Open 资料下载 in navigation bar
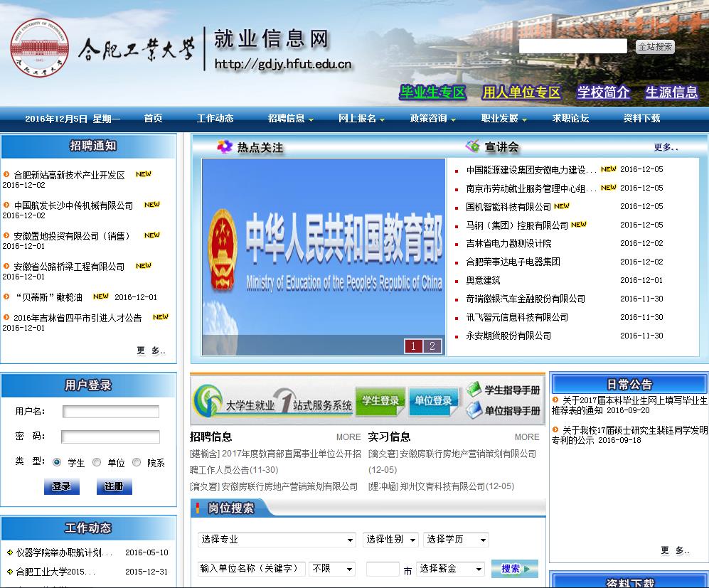709x588 pixels. [641, 119]
